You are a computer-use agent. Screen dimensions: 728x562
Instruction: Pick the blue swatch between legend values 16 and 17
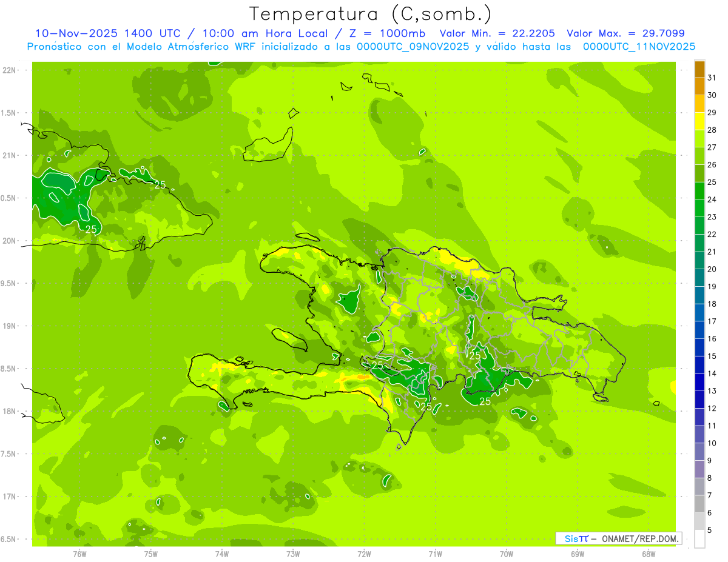699,330
